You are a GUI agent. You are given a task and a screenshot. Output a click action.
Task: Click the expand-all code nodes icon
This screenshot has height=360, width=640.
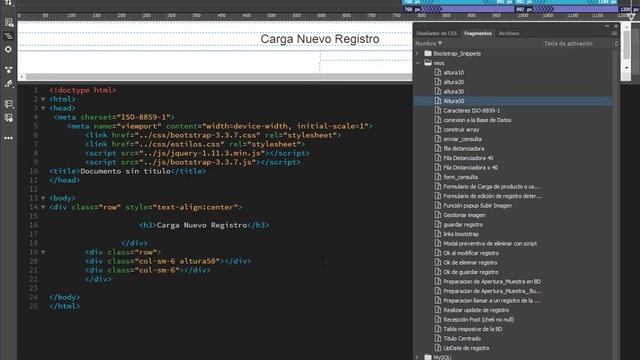9,70
